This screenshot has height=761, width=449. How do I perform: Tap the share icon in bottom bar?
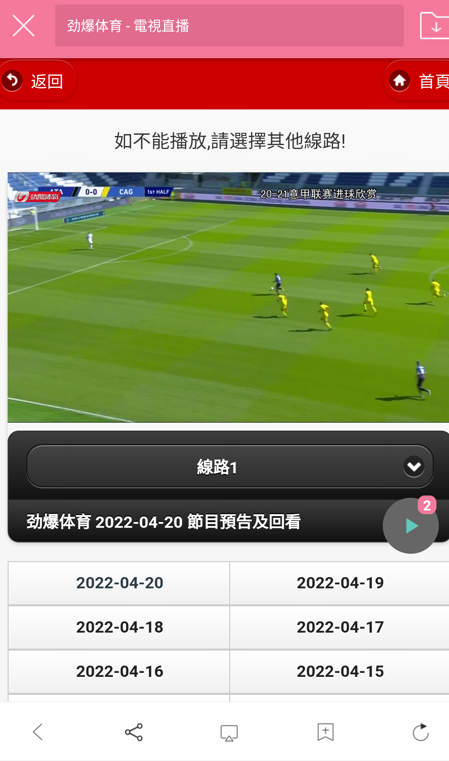(133, 732)
